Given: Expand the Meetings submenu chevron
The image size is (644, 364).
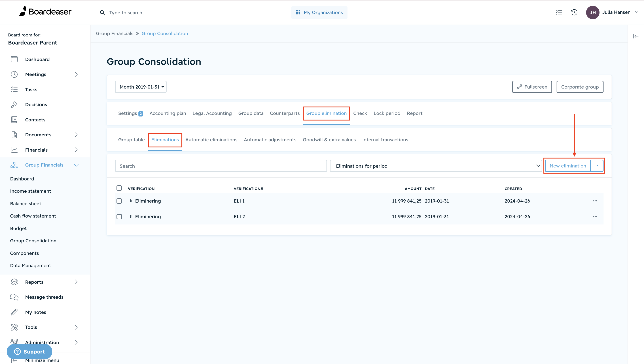Looking at the screenshot, I should 76,74.
